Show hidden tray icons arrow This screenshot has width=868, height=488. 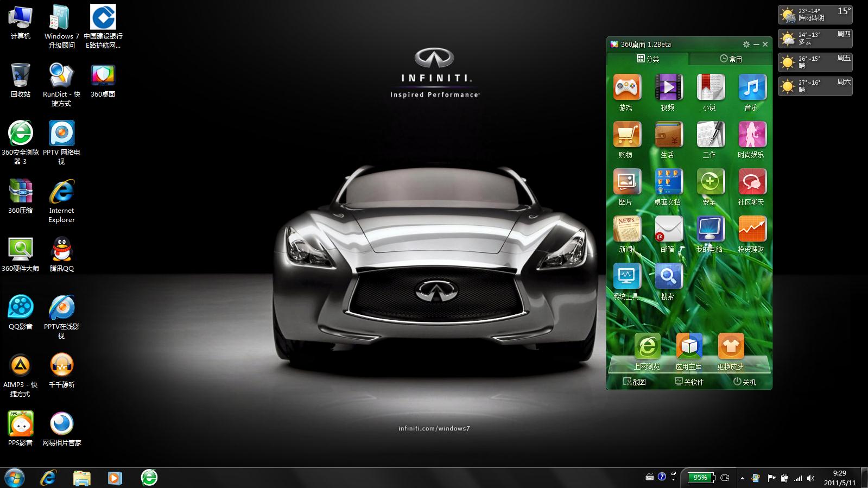[742, 478]
